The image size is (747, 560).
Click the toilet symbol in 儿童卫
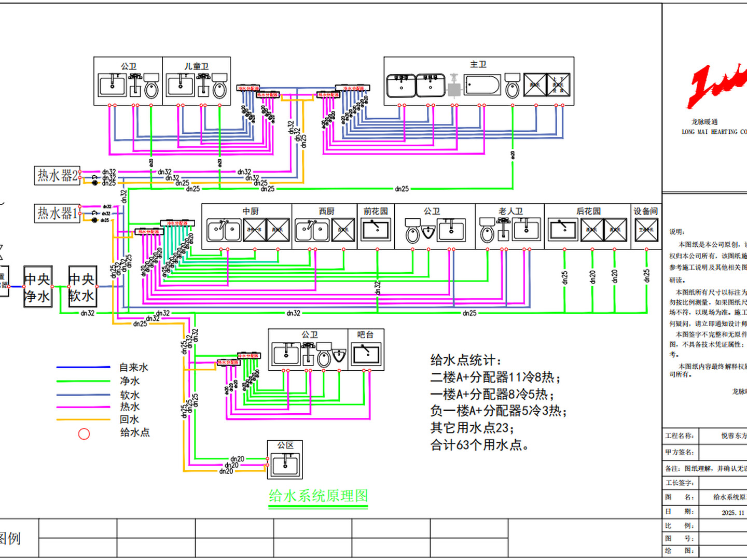220,86
